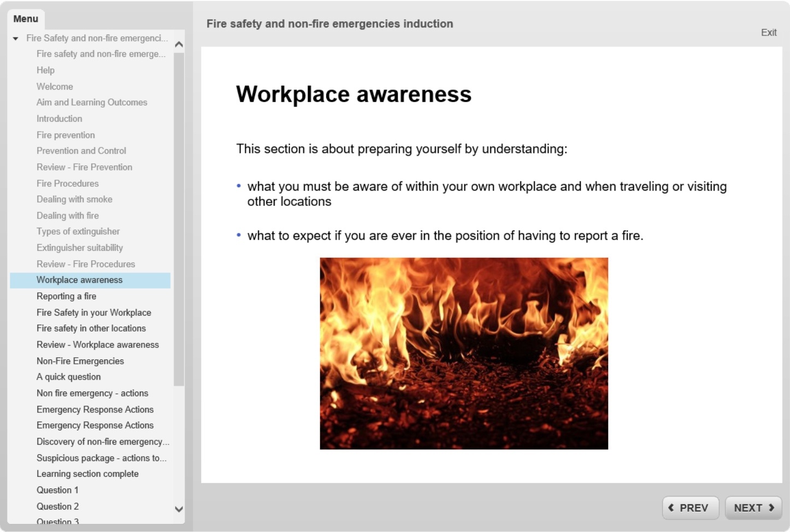Select Question 1 in the menu

pyautogui.click(x=57, y=490)
